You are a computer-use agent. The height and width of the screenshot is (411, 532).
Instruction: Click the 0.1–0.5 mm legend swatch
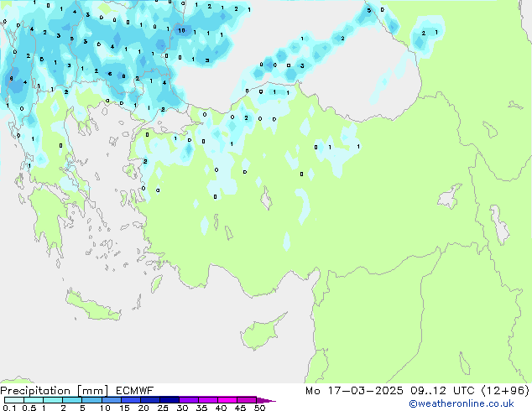pos(14,400)
